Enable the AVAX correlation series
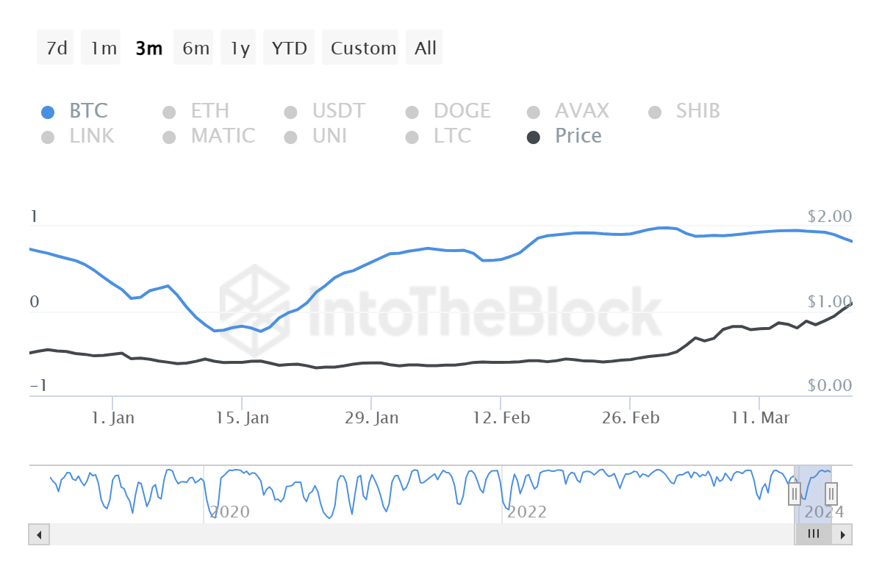This screenshot has height=588, width=882. (581, 111)
